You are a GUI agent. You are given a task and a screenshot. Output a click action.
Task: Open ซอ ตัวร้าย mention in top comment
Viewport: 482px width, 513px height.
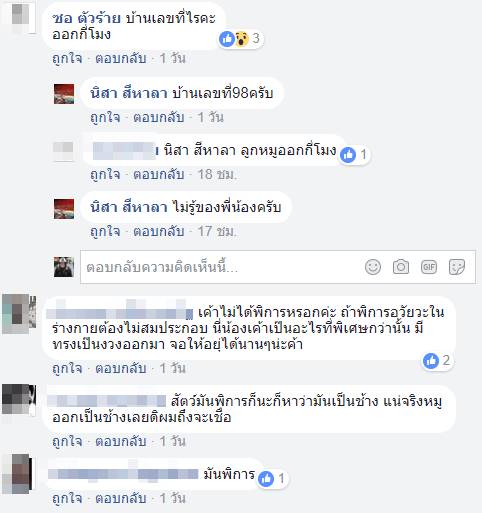(86, 18)
